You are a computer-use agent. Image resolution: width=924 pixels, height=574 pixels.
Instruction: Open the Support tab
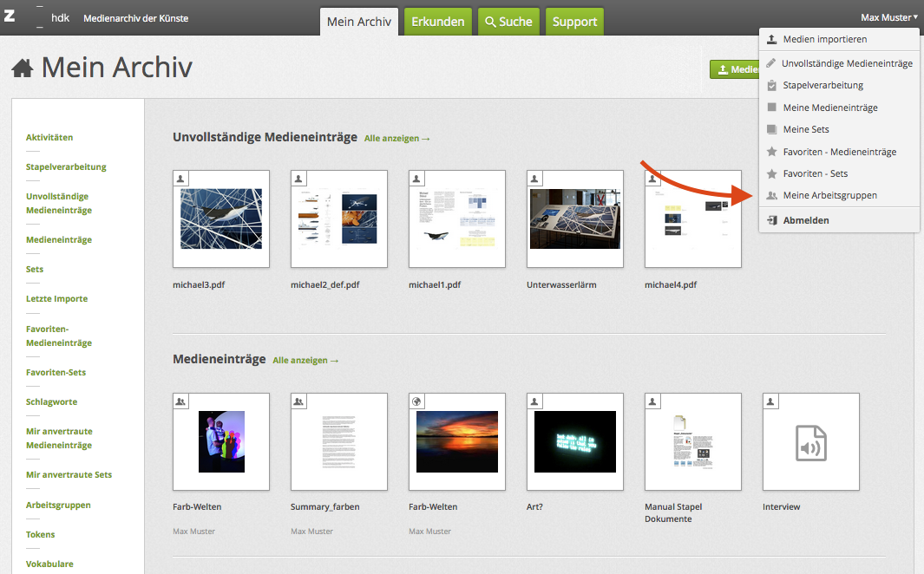coord(574,22)
